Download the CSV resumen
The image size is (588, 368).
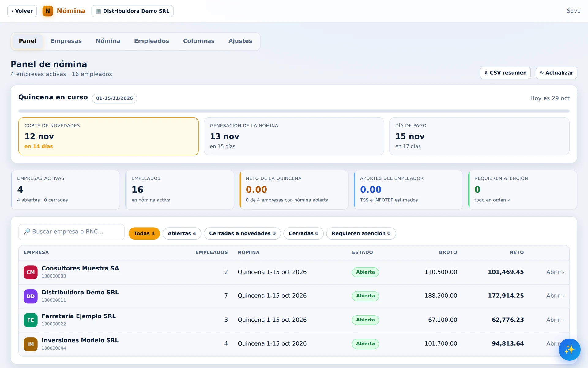pos(505,73)
